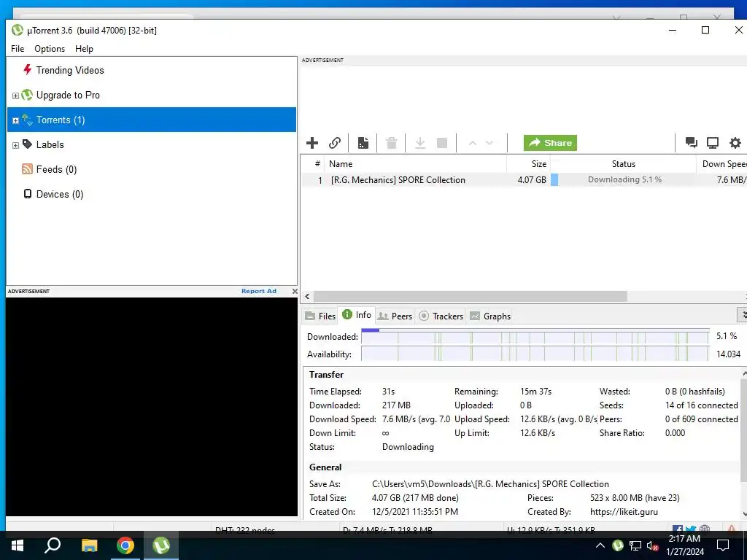Click the Report Ad link
Screen dimensions: 747x560
(259, 291)
